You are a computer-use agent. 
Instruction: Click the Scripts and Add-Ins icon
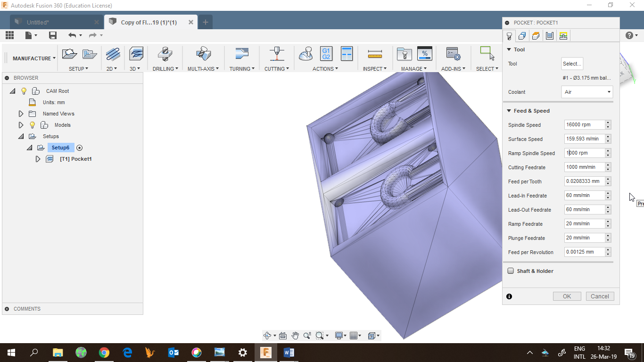(x=453, y=54)
